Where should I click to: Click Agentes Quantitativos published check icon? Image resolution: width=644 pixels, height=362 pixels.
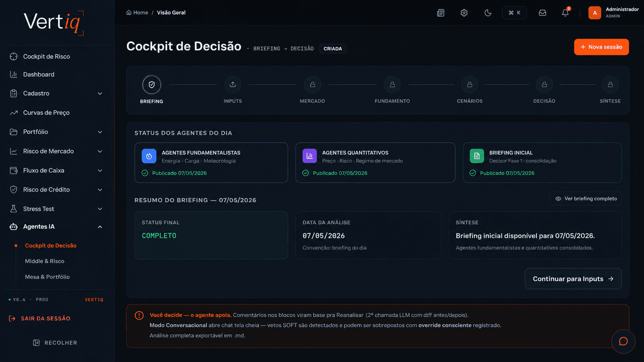[305, 173]
